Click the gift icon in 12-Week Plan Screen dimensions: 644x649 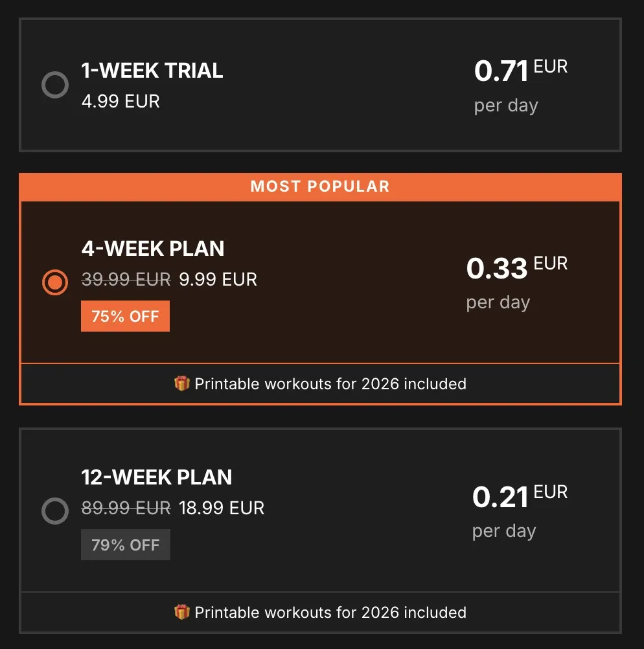click(x=182, y=612)
